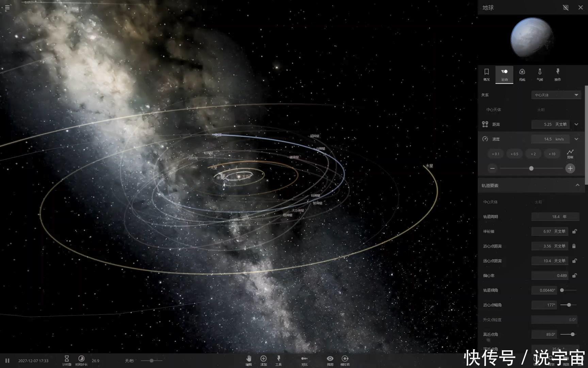Expand the 距离 distance chevron

(576, 124)
